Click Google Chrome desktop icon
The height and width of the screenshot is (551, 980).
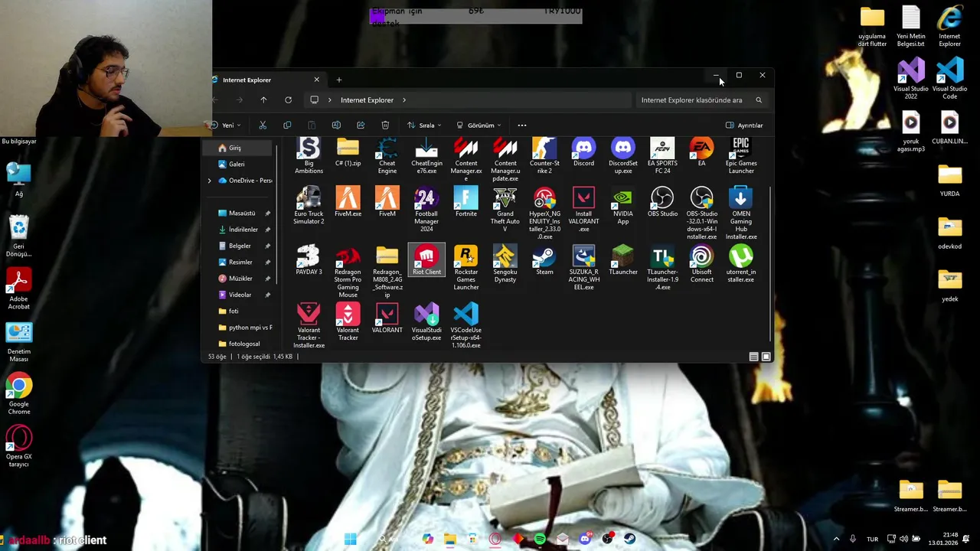[19, 395]
